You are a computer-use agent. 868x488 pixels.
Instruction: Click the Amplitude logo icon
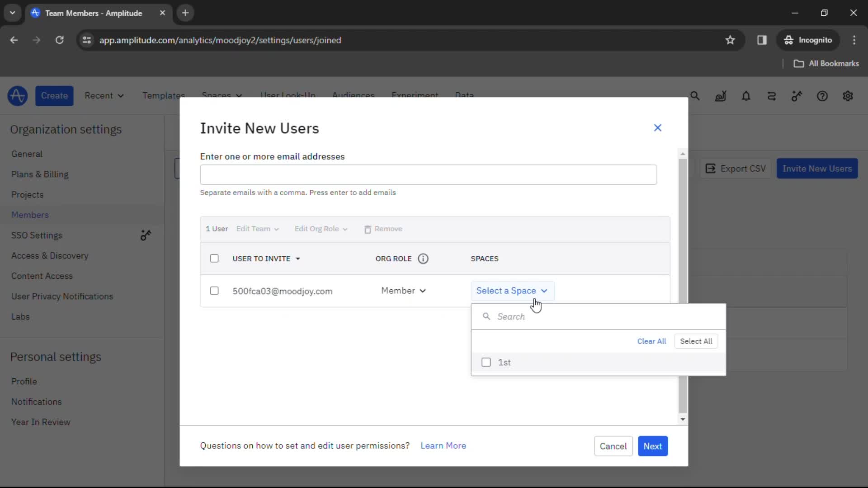(17, 95)
